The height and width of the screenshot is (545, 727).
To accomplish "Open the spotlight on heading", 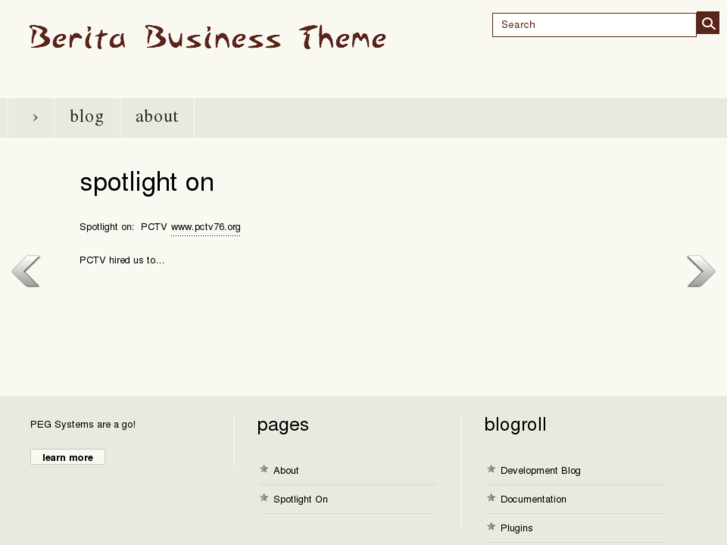I will pos(147,182).
